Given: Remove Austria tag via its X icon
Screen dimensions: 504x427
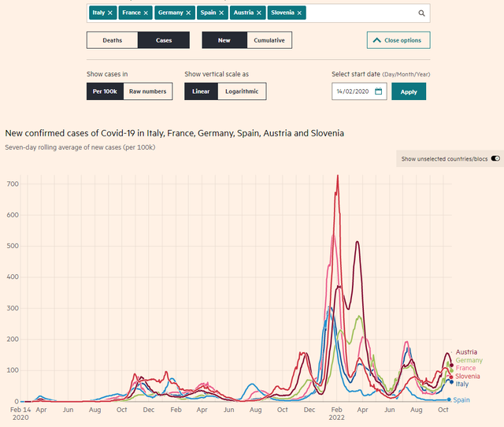Looking at the screenshot, I should pos(259,13).
